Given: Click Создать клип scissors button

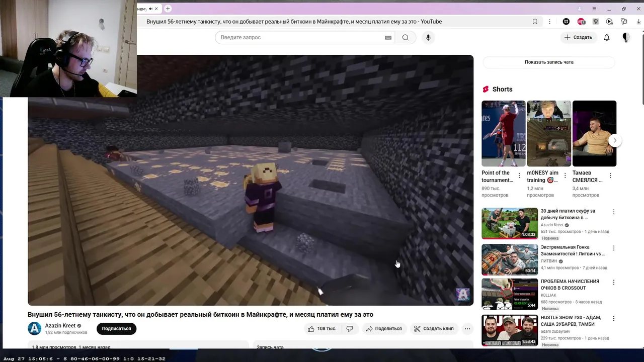Looking at the screenshot, I should 434,329.
